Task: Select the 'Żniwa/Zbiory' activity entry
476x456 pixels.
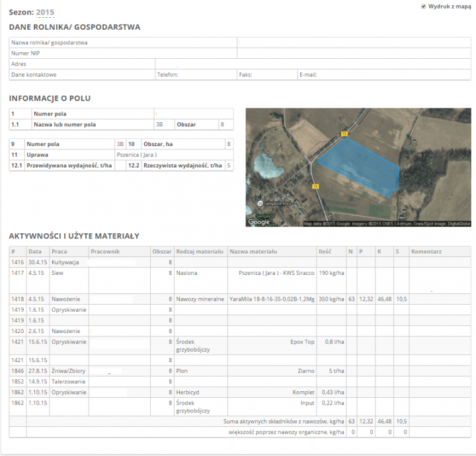Action: (66, 371)
